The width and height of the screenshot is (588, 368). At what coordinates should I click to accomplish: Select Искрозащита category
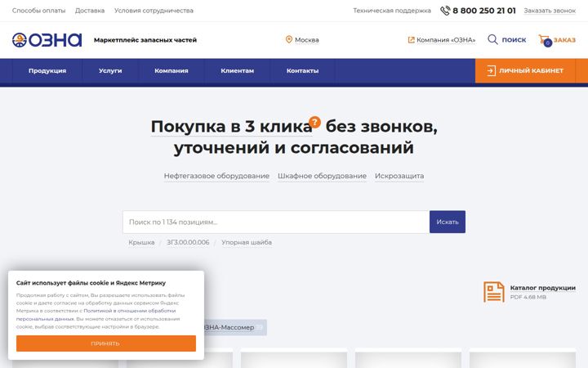[399, 176]
